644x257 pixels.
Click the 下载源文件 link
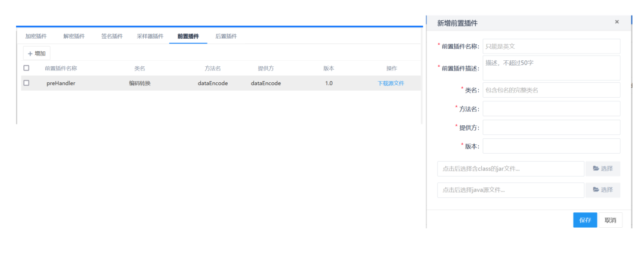[x=391, y=83]
